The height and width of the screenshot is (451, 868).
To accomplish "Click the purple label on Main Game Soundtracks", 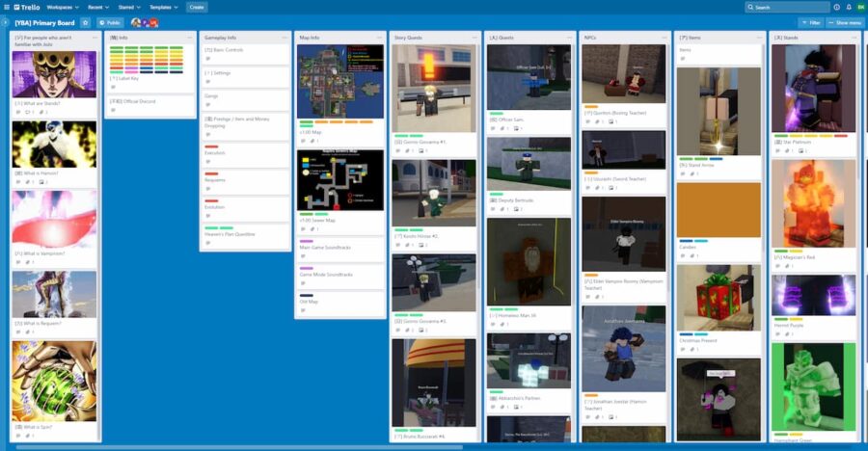I will click(306, 241).
